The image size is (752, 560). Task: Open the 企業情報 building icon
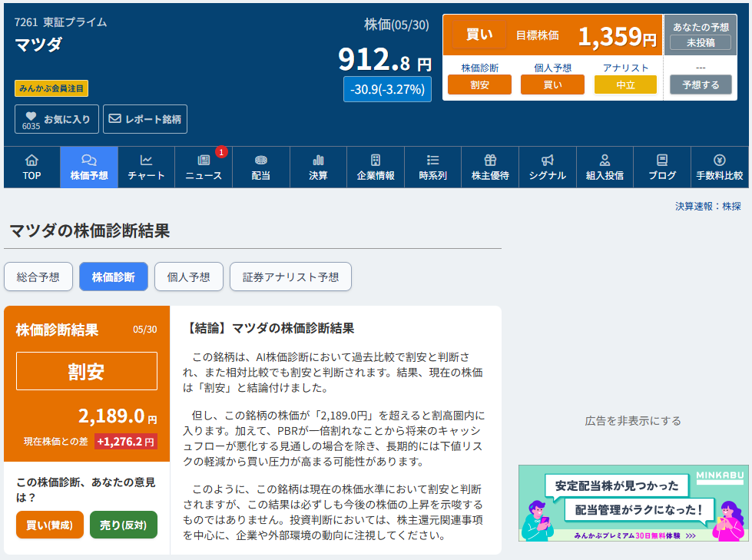coord(376,160)
